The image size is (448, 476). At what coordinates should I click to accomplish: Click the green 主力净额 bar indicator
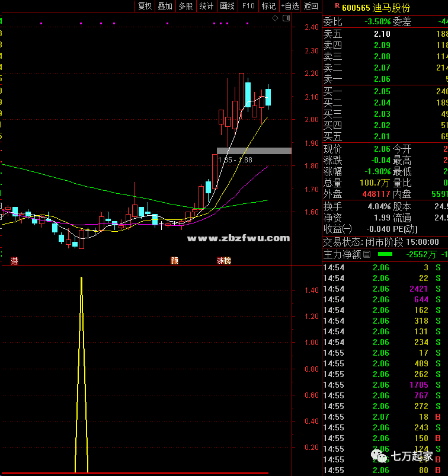coord(385,254)
